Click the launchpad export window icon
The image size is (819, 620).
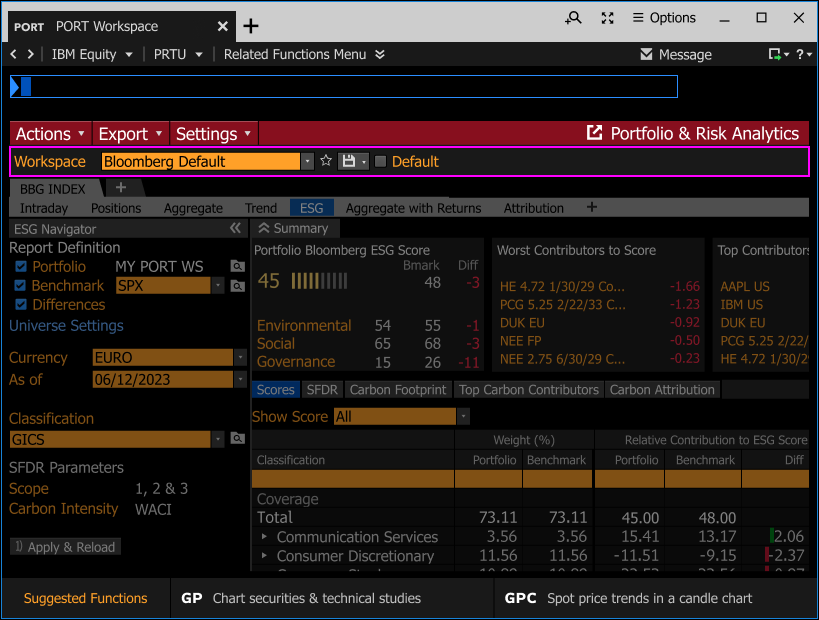[x=778, y=54]
